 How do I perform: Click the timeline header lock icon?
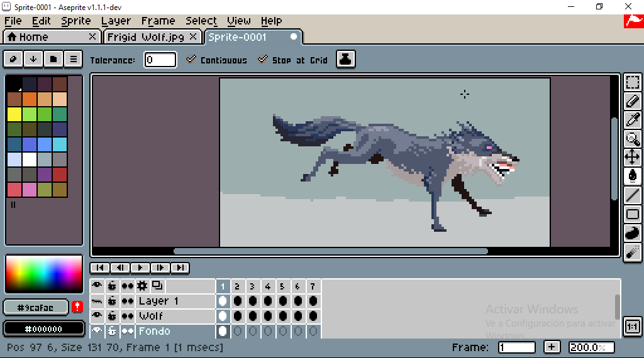point(112,286)
